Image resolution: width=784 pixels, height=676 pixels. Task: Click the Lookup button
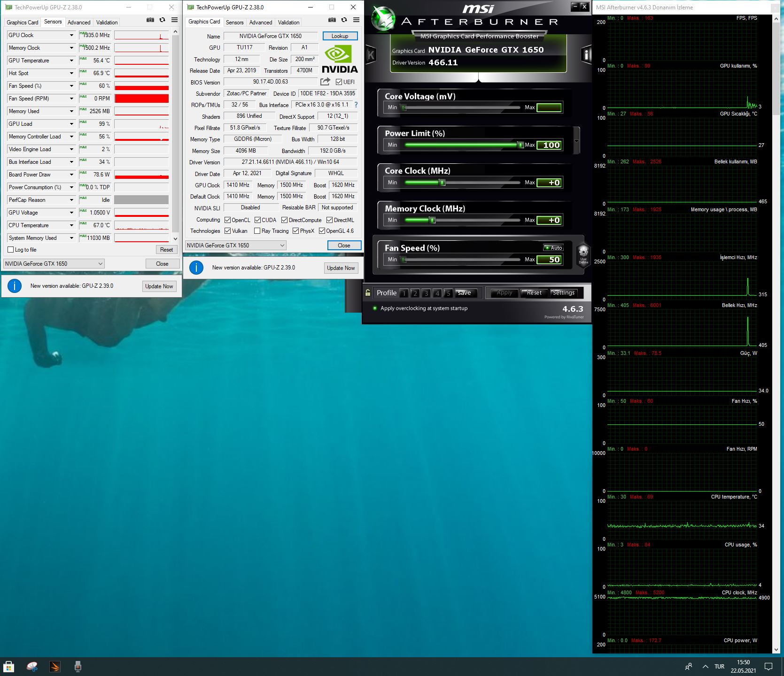(x=340, y=36)
